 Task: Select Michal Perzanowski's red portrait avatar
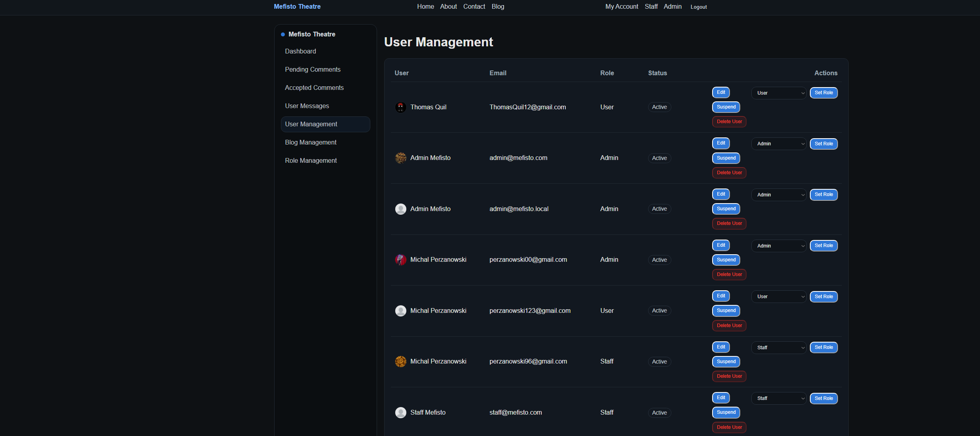[x=400, y=260]
